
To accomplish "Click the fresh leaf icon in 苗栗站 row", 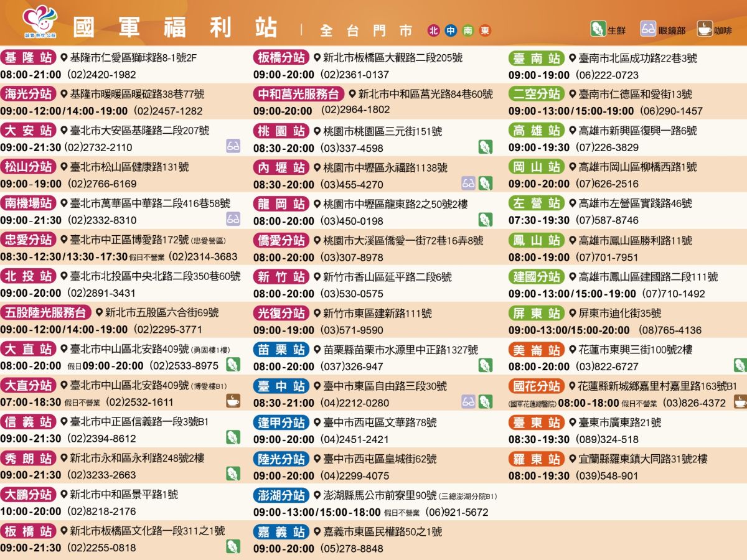I will coord(486,365).
